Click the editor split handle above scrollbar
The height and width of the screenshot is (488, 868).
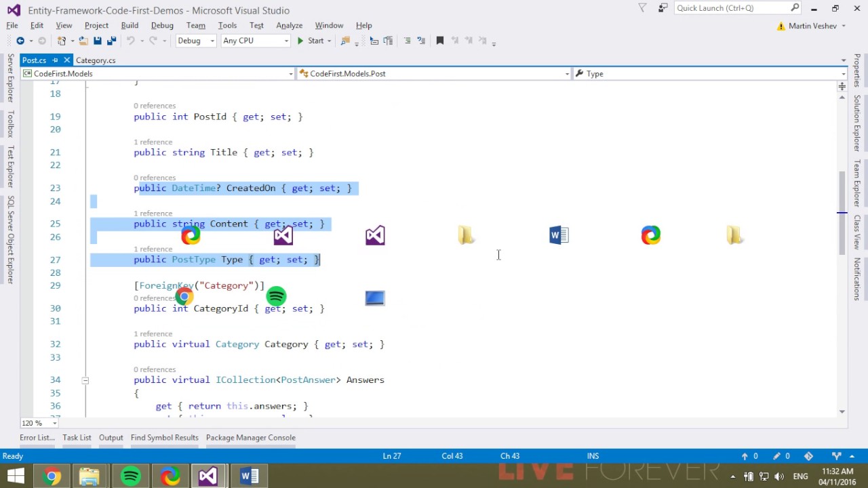(x=842, y=86)
